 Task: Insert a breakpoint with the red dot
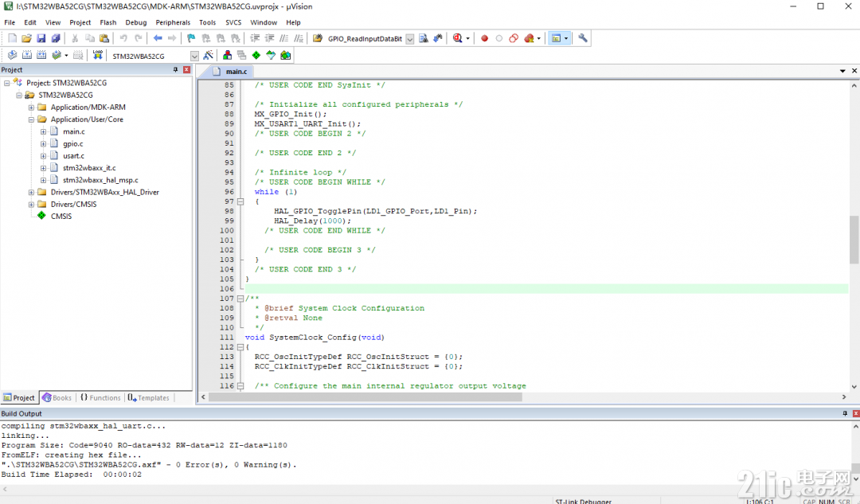(x=484, y=38)
